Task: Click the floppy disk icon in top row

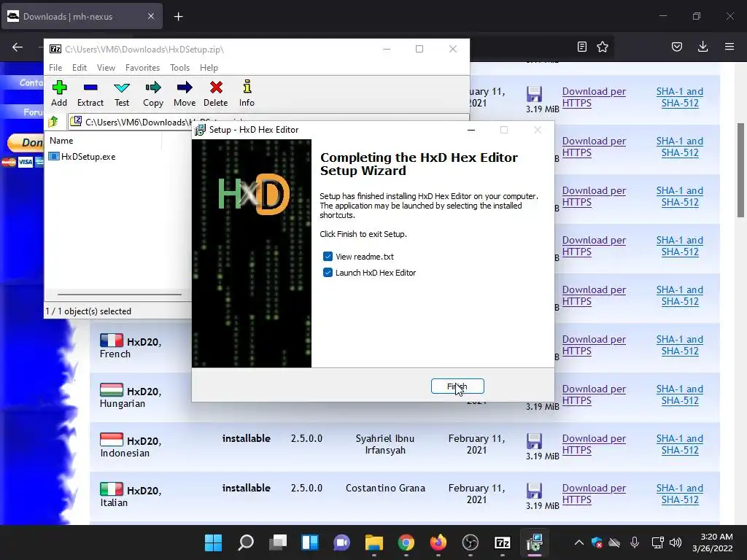Action: (x=534, y=94)
